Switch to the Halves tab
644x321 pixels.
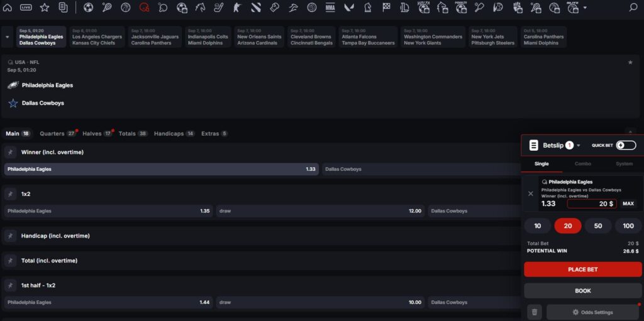(97, 133)
